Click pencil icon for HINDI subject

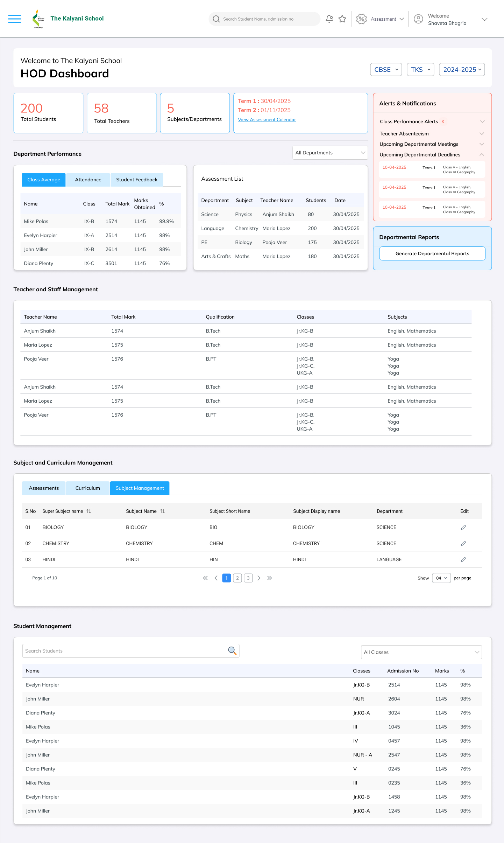click(463, 559)
